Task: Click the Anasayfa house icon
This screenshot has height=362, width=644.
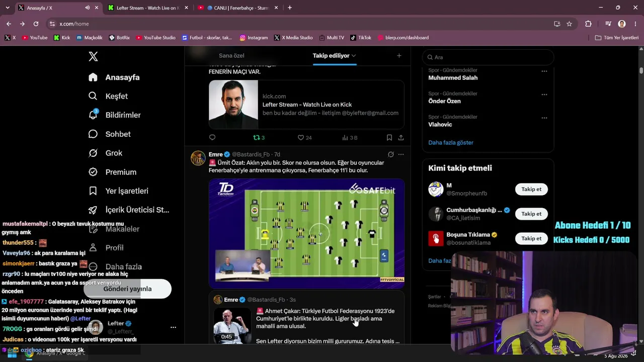Action: (x=93, y=77)
